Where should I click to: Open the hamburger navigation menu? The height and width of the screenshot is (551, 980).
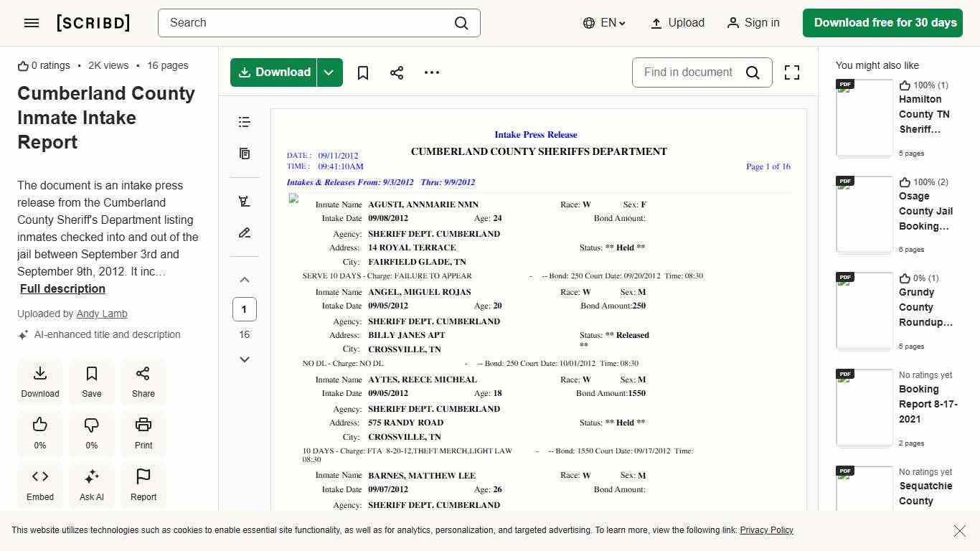31,22
